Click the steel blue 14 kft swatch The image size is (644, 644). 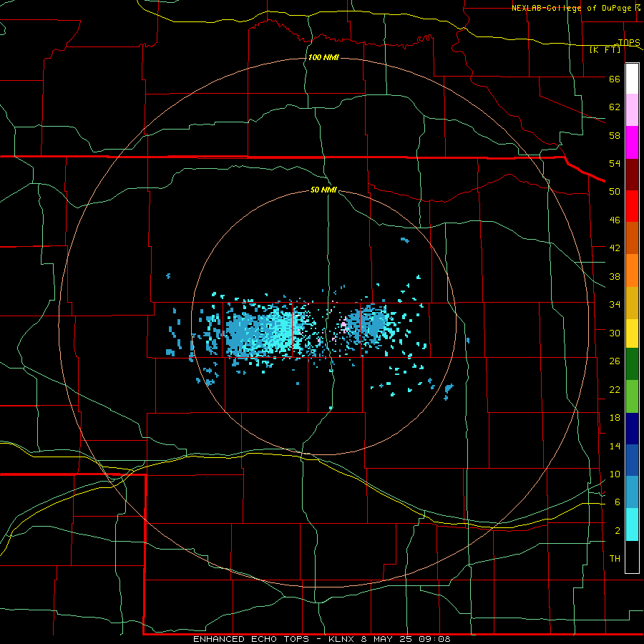(632, 492)
